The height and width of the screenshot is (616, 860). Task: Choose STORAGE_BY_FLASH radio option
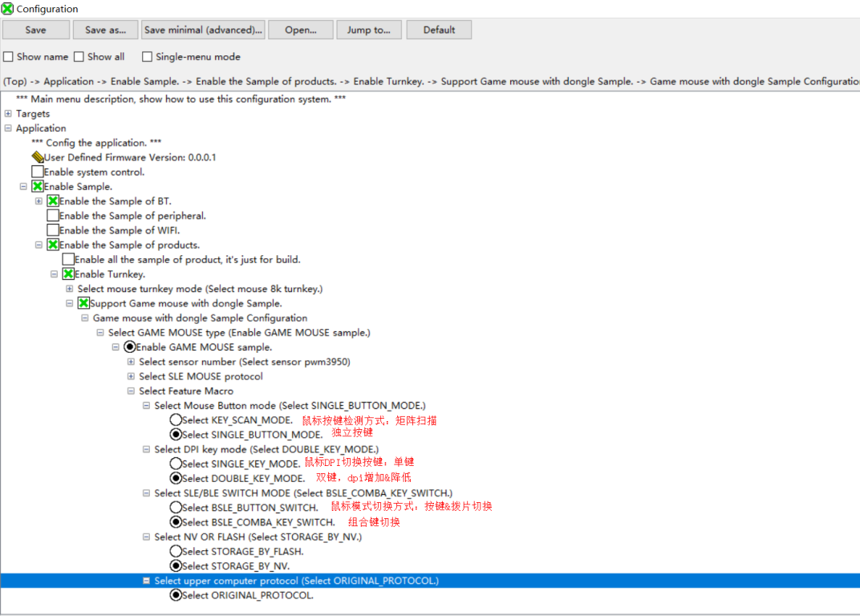tap(176, 551)
